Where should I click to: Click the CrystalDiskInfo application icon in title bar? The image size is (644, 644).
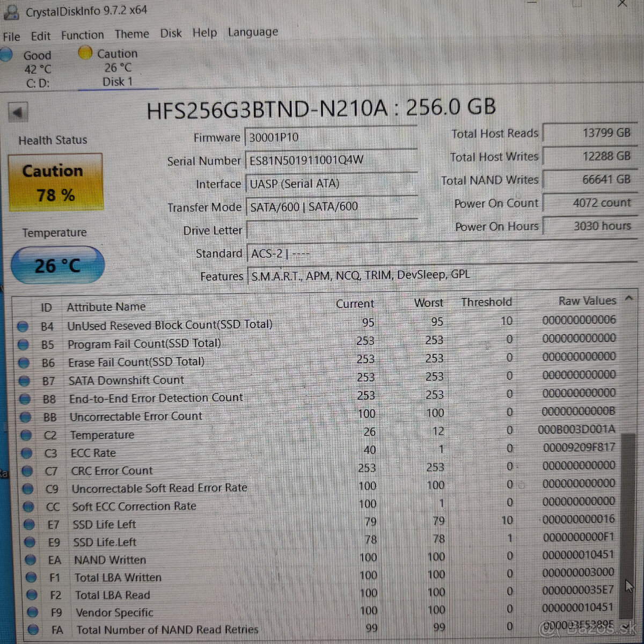click(12, 11)
